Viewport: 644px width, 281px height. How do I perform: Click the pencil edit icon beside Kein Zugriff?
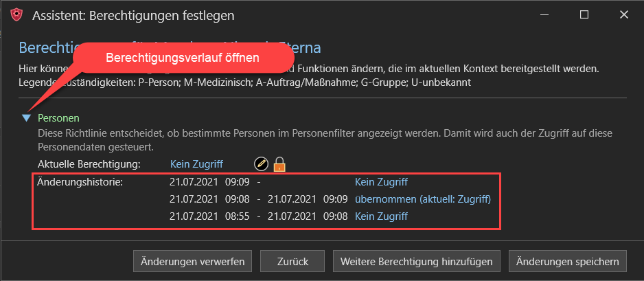[x=261, y=164]
